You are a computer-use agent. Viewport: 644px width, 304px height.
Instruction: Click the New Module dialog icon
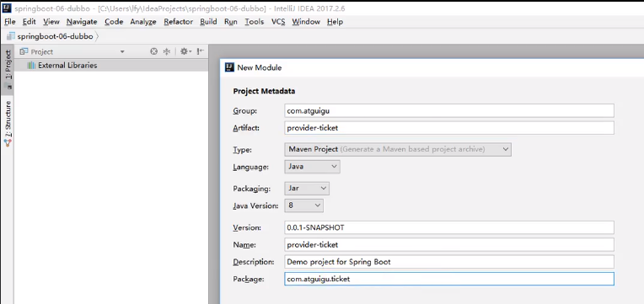[x=229, y=67]
